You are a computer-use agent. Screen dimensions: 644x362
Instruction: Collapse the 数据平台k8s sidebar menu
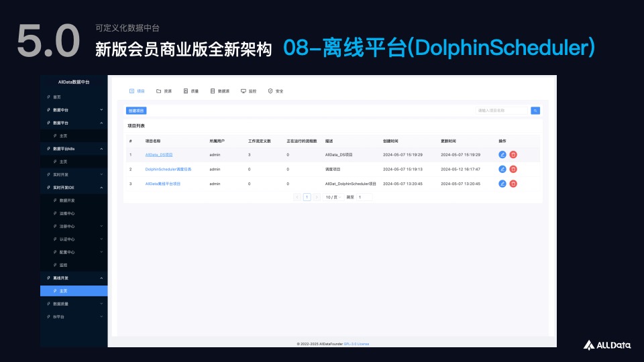74,149
